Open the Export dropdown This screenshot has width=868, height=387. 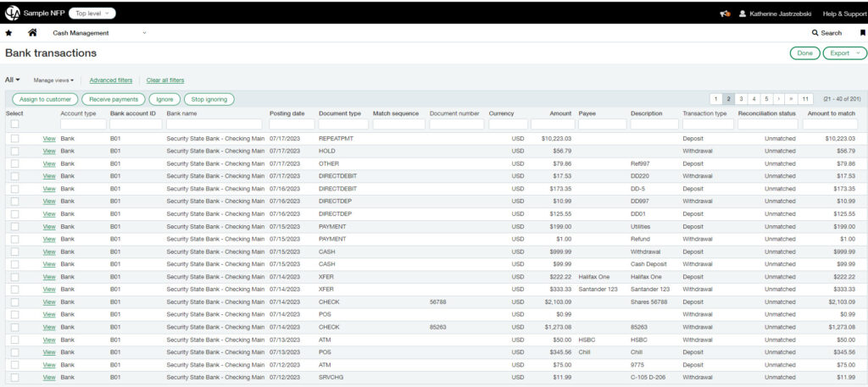coord(844,53)
